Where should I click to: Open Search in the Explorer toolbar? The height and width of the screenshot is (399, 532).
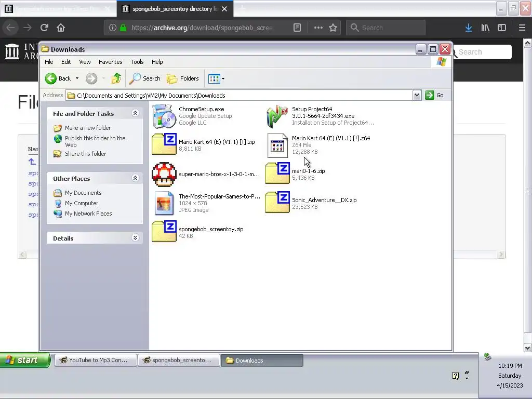pos(145,78)
